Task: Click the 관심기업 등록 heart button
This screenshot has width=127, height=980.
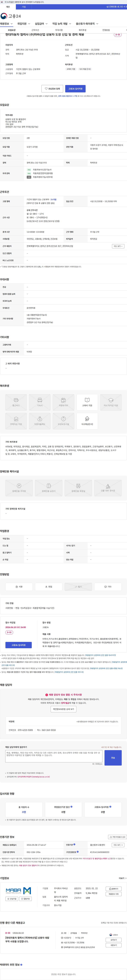Action: point(52,89)
